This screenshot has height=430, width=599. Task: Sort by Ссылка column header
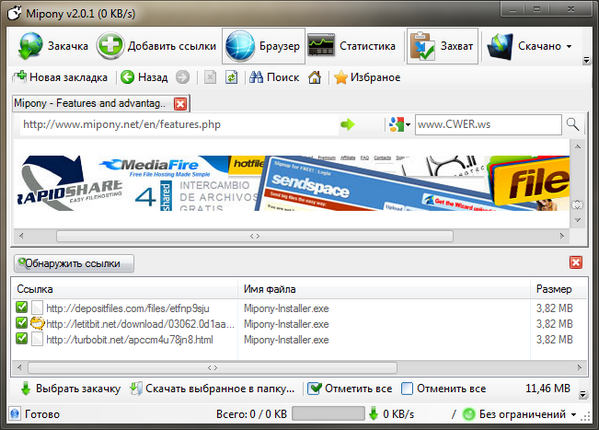pyautogui.click(x=125, y=289)
